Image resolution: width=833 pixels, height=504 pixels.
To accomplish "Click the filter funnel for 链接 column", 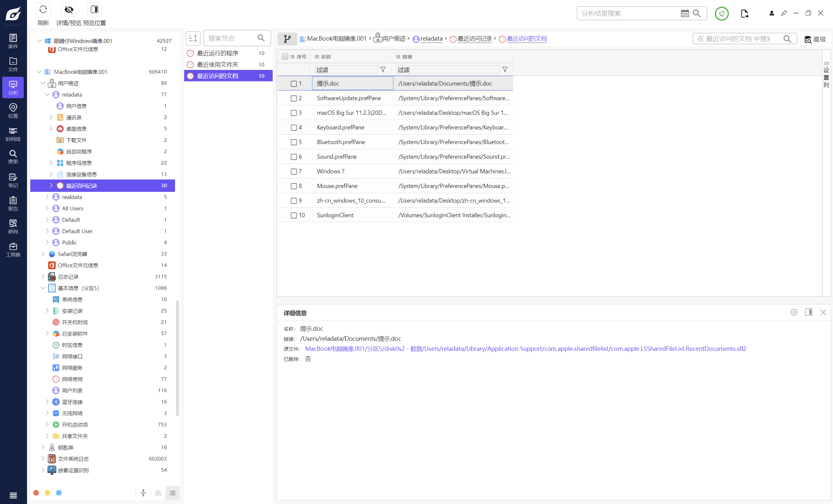I will coord(504,69).
